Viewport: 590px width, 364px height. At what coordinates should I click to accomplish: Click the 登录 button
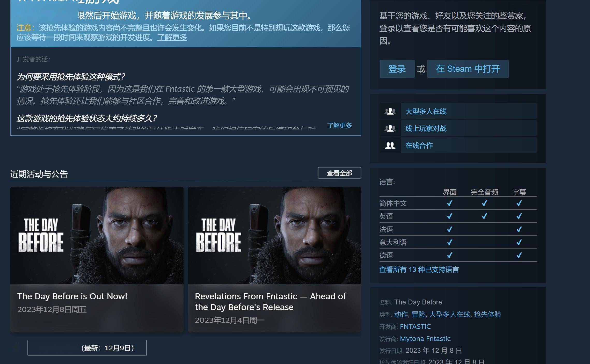[x=397, y=69]
